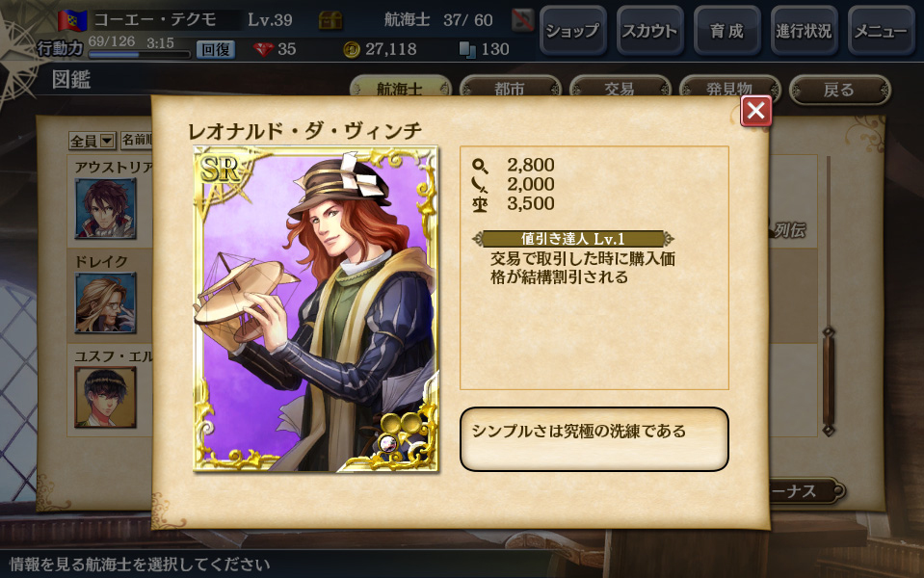Open the ショップ shop button

point(572,31)
